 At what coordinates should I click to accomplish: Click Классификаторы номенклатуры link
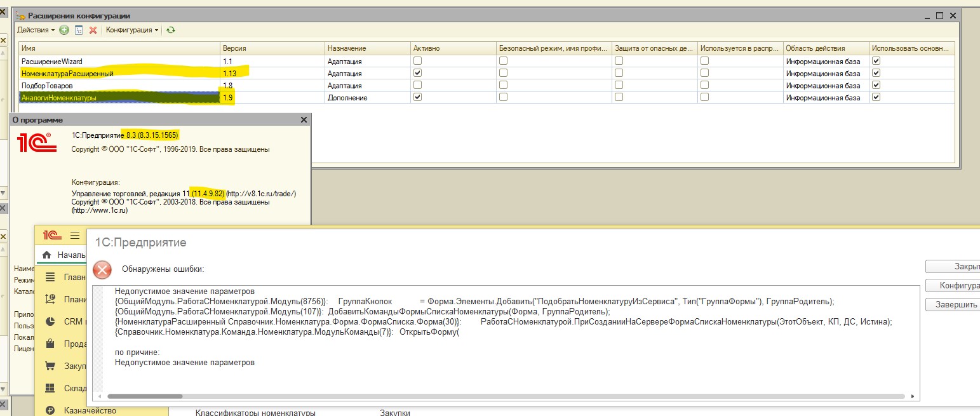tap(255, 412)
